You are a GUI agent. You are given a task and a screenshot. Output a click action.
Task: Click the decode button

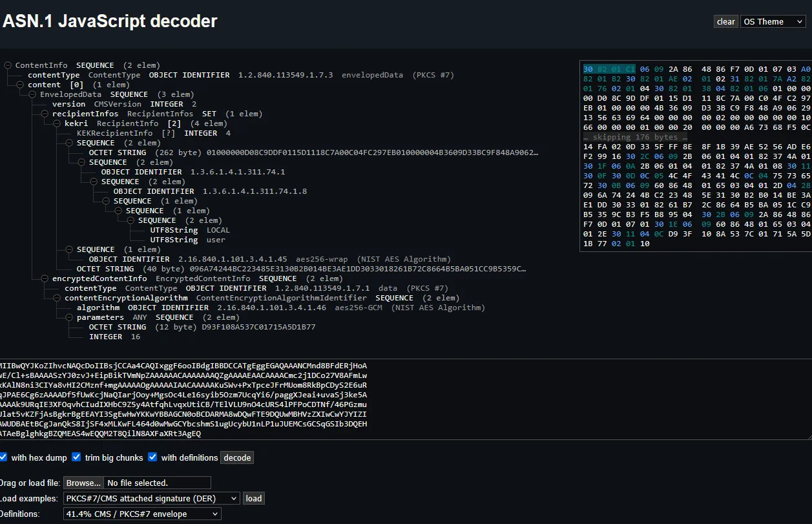pyautogui.click(x=237, y=457)
